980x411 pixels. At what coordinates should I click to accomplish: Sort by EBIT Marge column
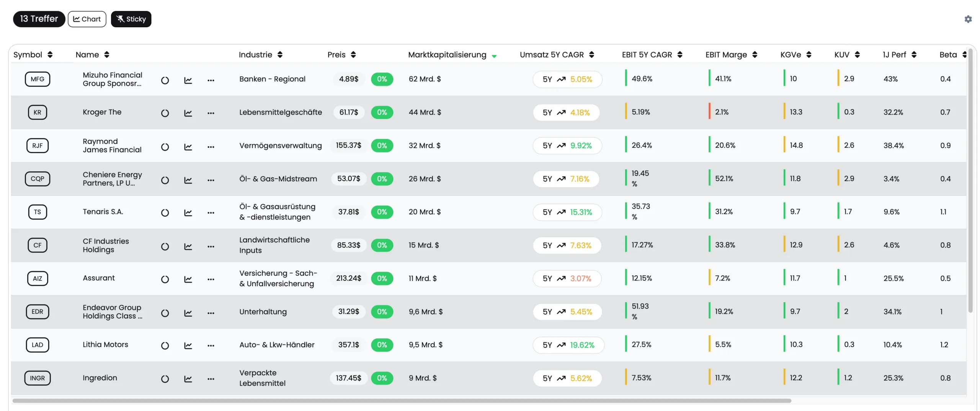click(x=731, y=54)
